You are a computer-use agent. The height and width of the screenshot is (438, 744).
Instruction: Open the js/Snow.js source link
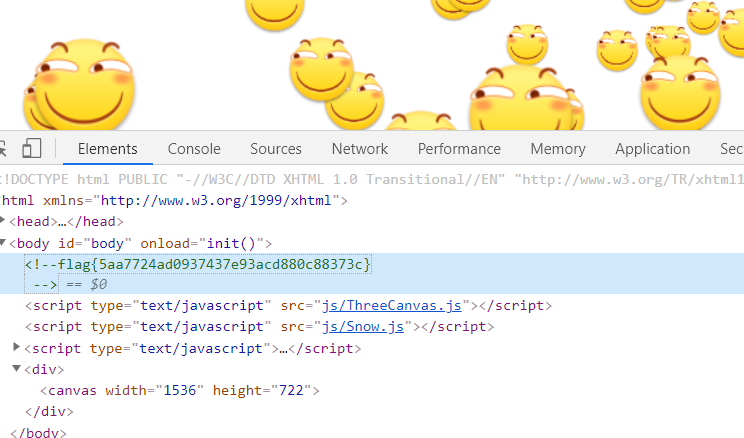(x=363, y=327)
